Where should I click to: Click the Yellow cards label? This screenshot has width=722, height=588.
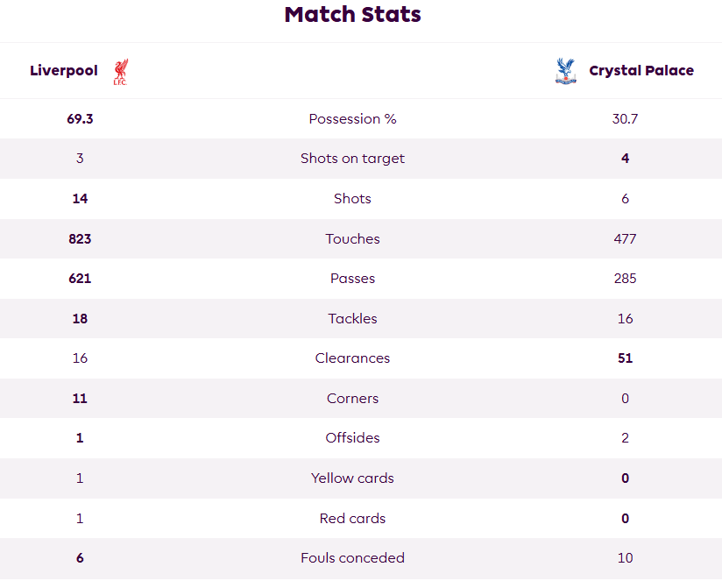click(353, 478)
